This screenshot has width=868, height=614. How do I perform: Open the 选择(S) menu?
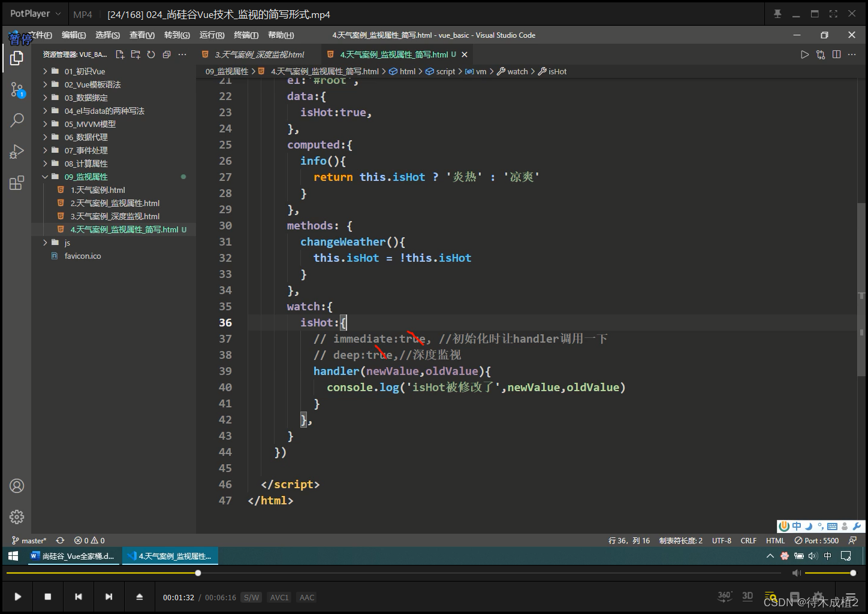coord(108,35)
